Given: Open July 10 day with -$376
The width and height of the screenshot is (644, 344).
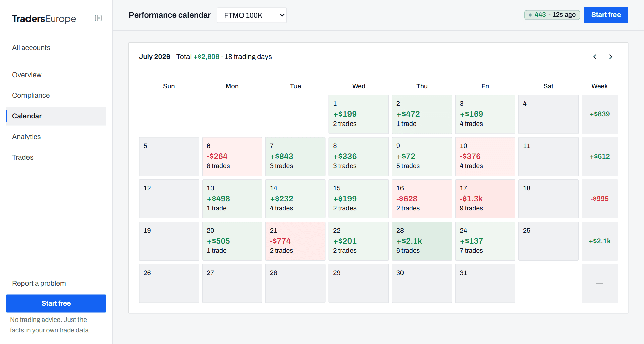Looking at the screenshot, I should [x=485, y=157].
